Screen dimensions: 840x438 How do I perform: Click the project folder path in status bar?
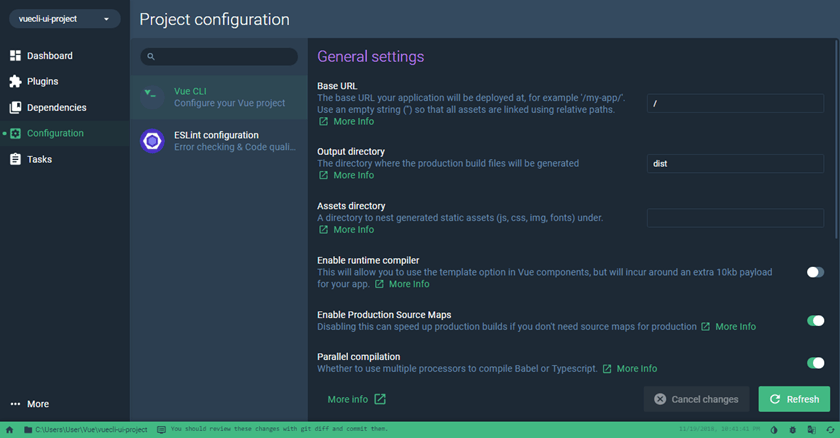(86, 429)
